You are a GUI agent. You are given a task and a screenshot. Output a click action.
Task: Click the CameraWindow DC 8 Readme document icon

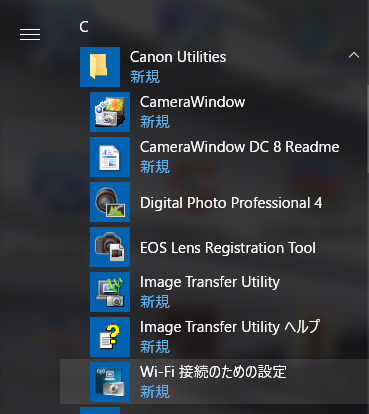point(110,157)
